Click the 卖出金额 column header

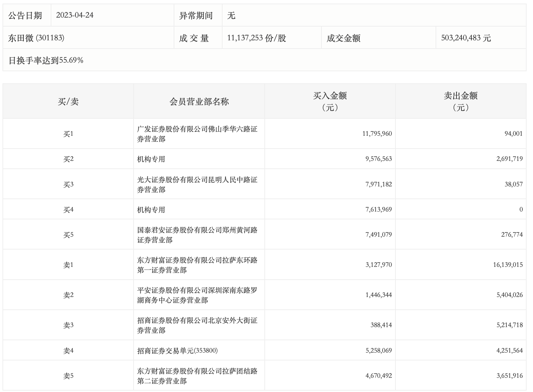pos(461,101)
